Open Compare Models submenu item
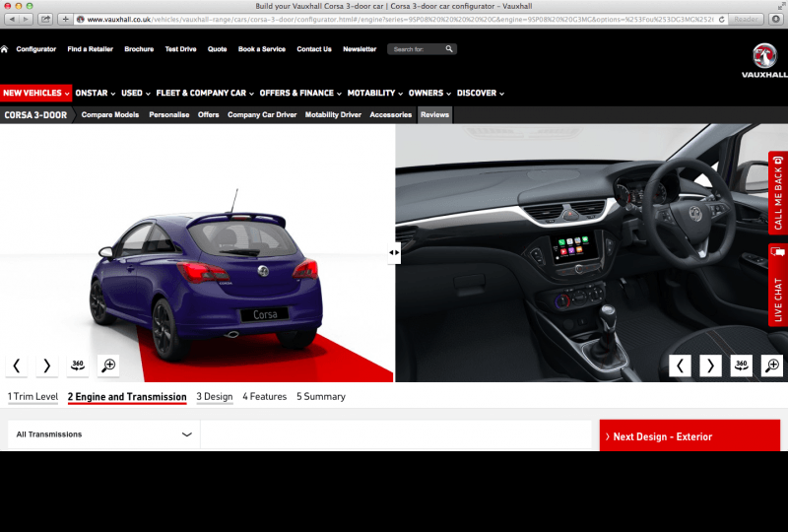Viewport: 788px width, 532px height. [110, 115]
